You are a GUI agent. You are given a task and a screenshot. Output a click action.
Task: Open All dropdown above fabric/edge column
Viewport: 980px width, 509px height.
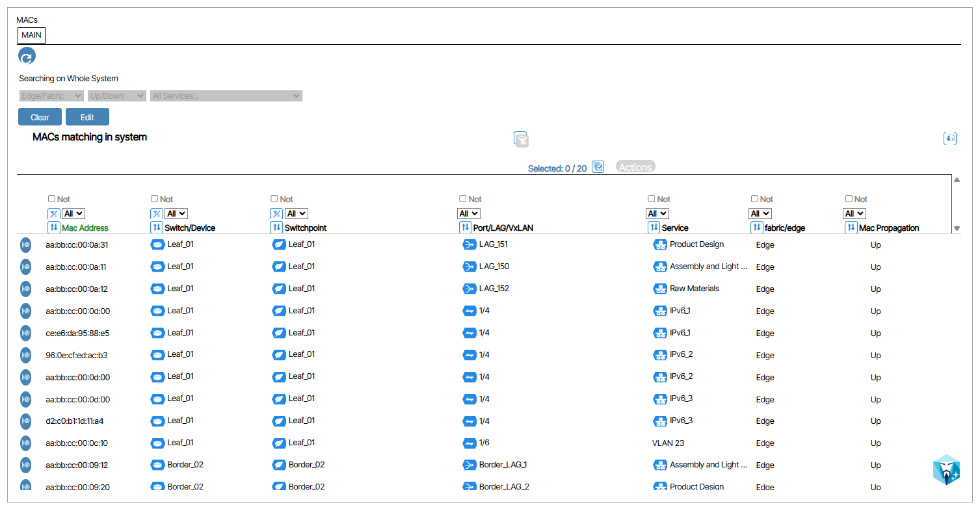760,213
